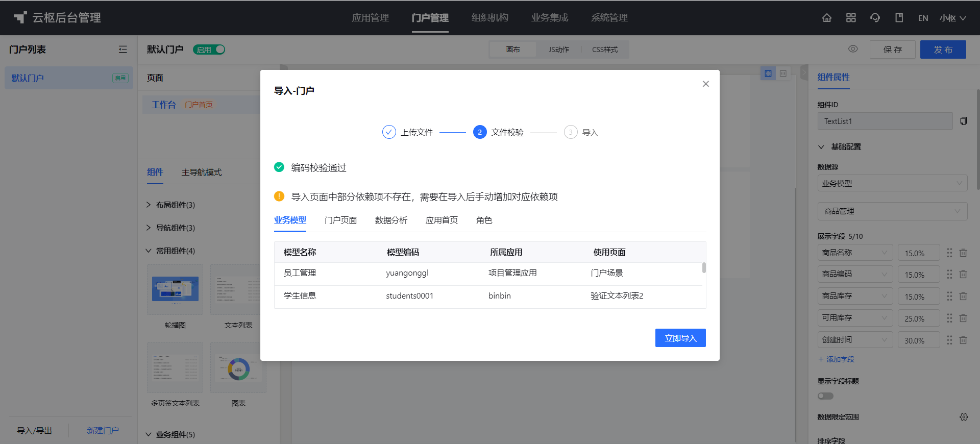The height and width of the screenshot is (444, 980).
Task: Open 业务集成 in top navigation
Action: pos(550,18)
